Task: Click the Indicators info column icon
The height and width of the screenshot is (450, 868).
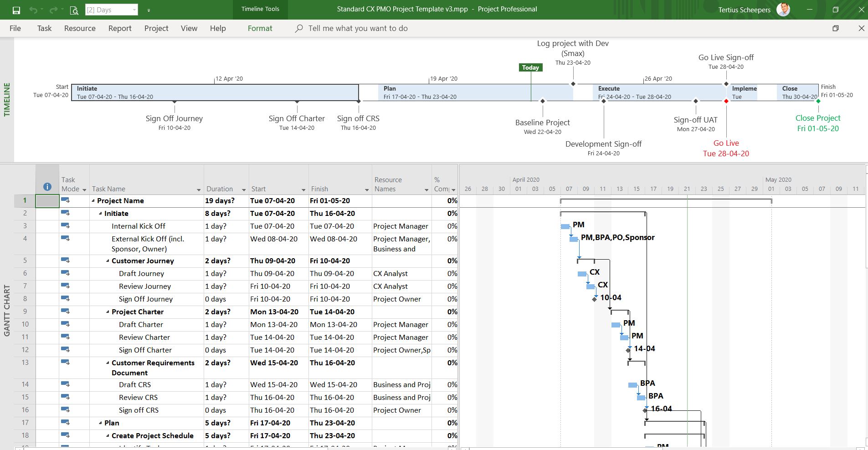Action: point(47,187)
